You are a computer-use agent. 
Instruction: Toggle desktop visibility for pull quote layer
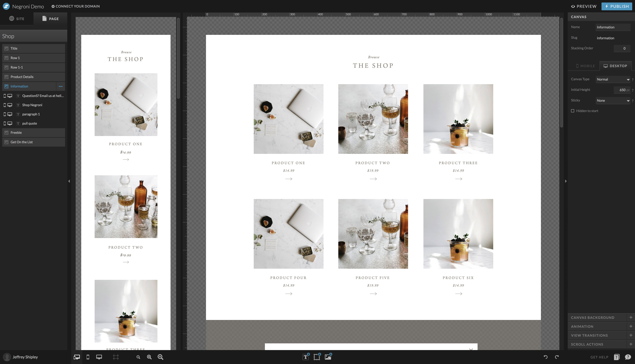[x=10, y=123]
